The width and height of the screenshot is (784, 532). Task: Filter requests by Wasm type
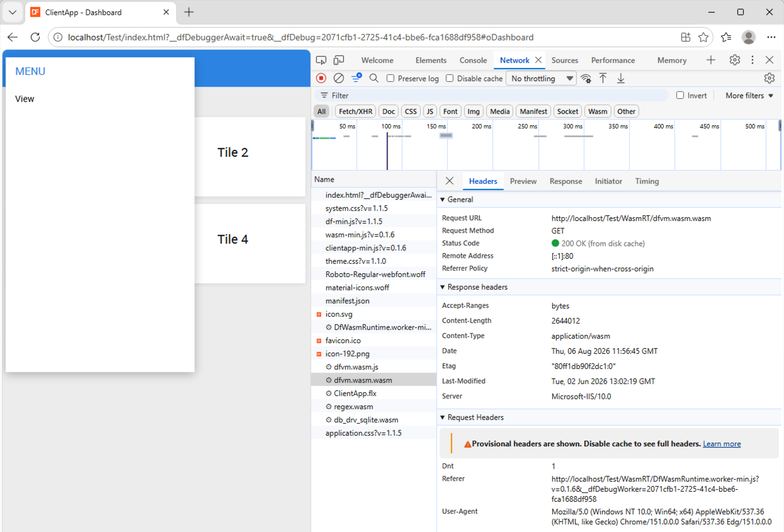pos(598,111)
